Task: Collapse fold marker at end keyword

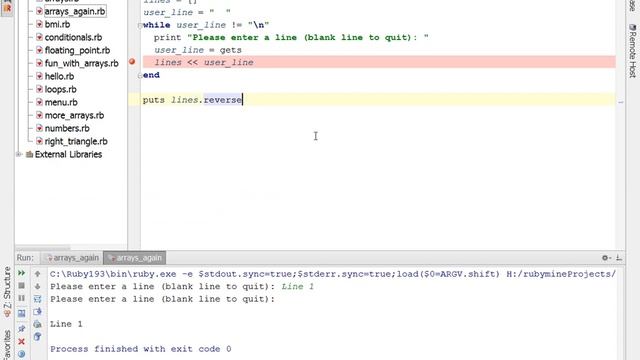Action: pos(140,76)
